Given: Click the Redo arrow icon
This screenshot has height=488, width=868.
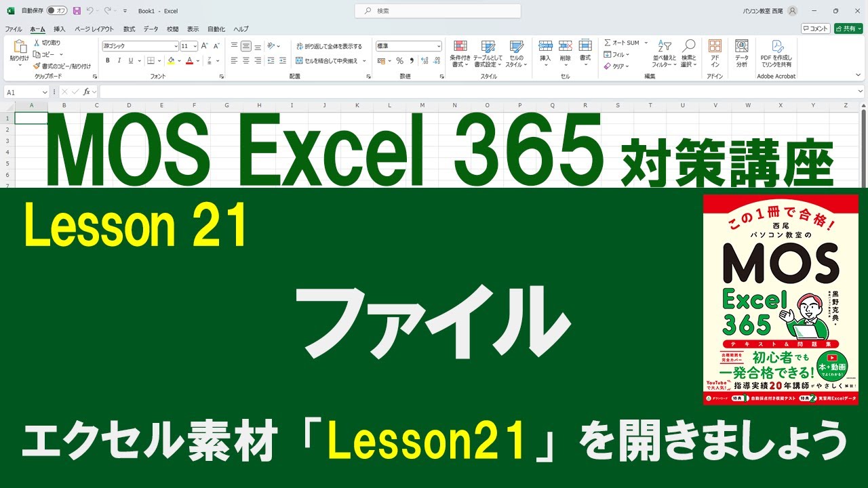Looking at the screenshot, I should click(x=107, y=11).
